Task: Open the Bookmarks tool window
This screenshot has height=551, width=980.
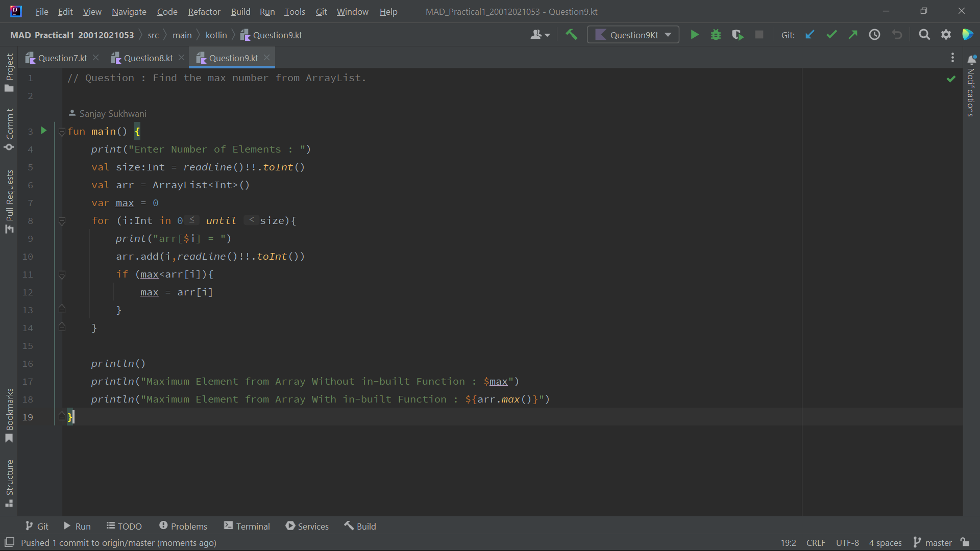Action: click(x=9, y=415)
